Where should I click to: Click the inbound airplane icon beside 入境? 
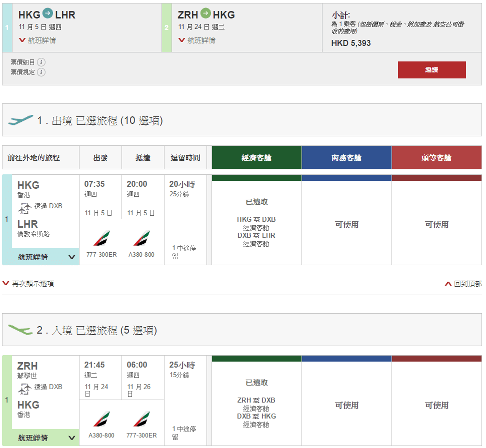click(21, 330)
